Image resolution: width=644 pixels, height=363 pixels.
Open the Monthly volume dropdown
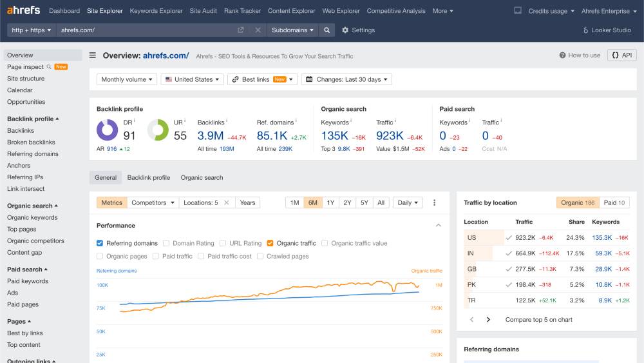127,79
